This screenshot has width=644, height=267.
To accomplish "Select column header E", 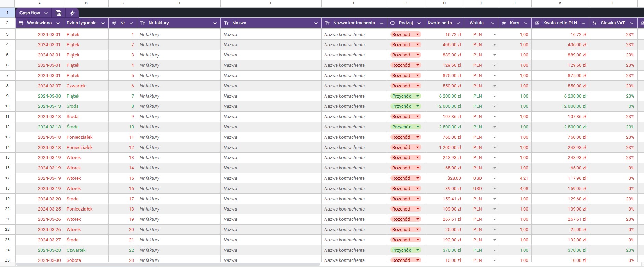I will [271, 3].
